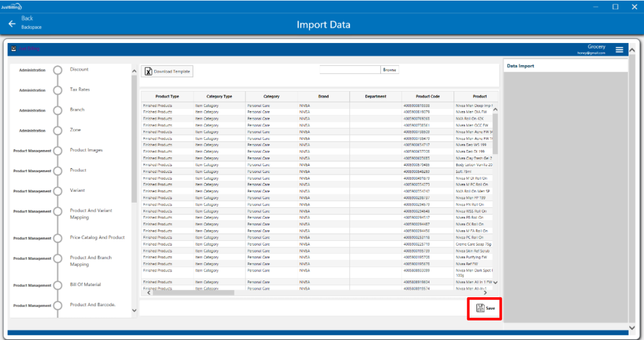Click the file path input field

tap(349, 70)
